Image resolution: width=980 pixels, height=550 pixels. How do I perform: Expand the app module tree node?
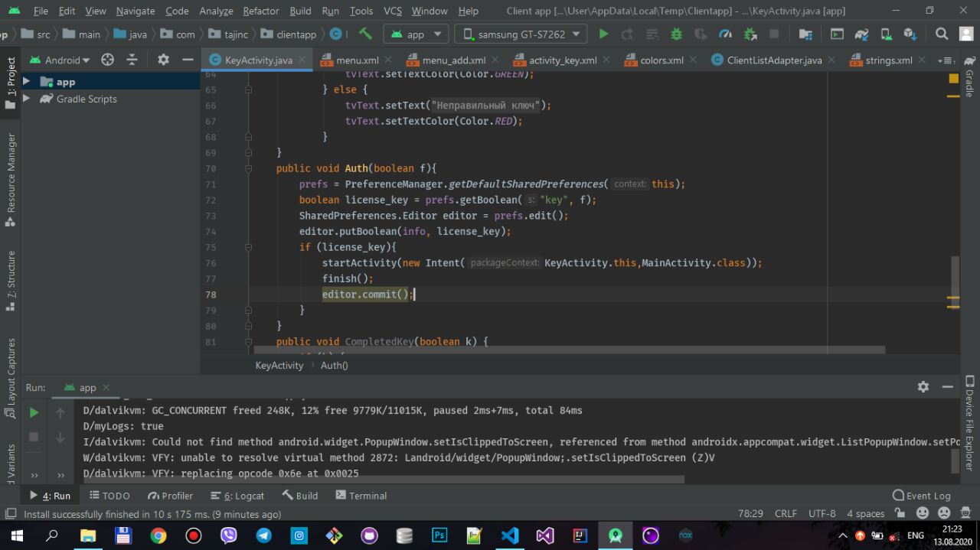pyautogui.click(x=26, y=81)
